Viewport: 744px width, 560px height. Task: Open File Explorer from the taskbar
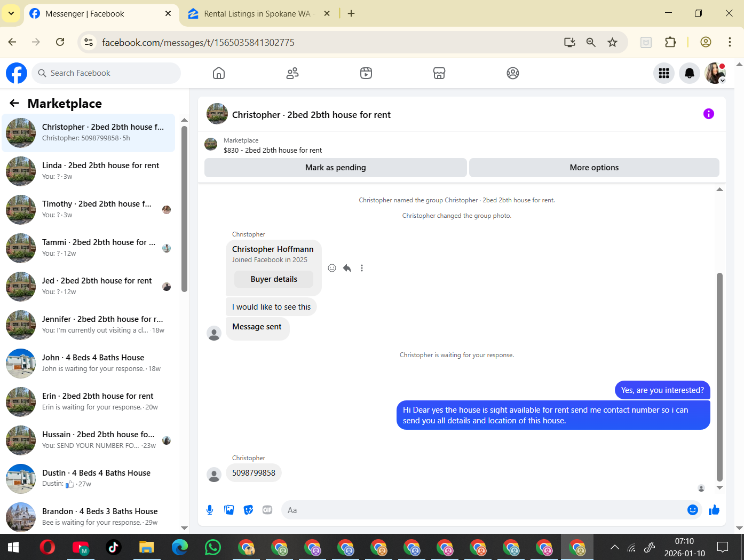[147, 547]
